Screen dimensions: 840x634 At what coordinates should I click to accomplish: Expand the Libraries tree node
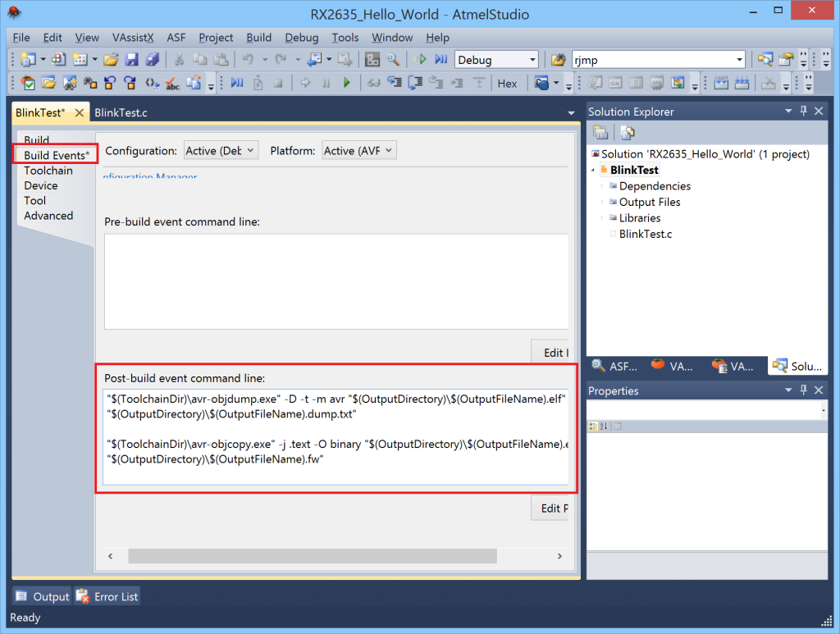(602, 218)
